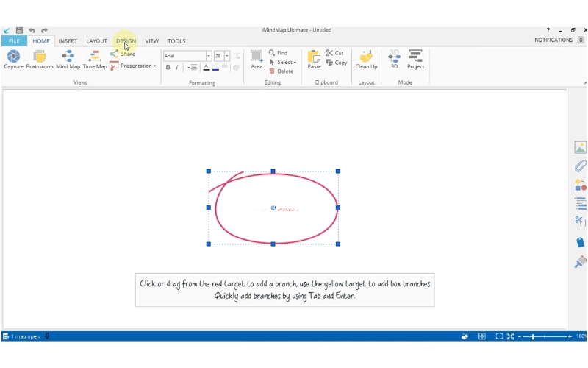Pick the blue branch color swatch

(x=215, y=67)
